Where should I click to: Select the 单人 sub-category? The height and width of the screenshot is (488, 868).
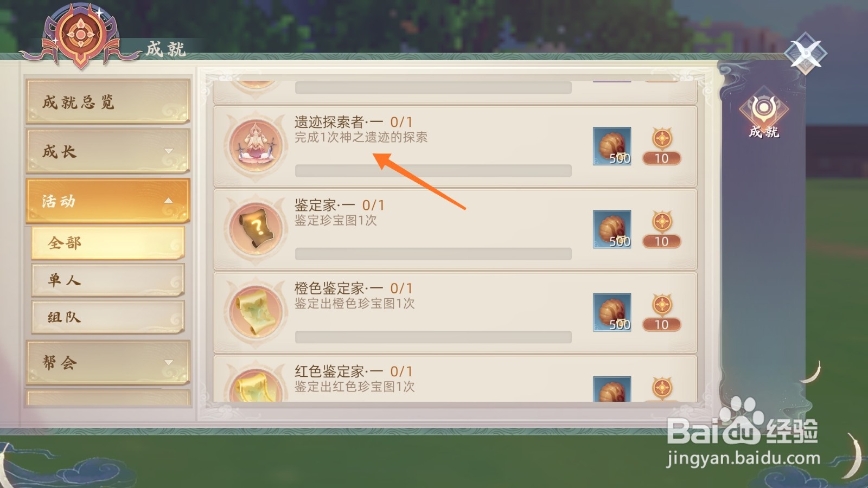point(108,280)
